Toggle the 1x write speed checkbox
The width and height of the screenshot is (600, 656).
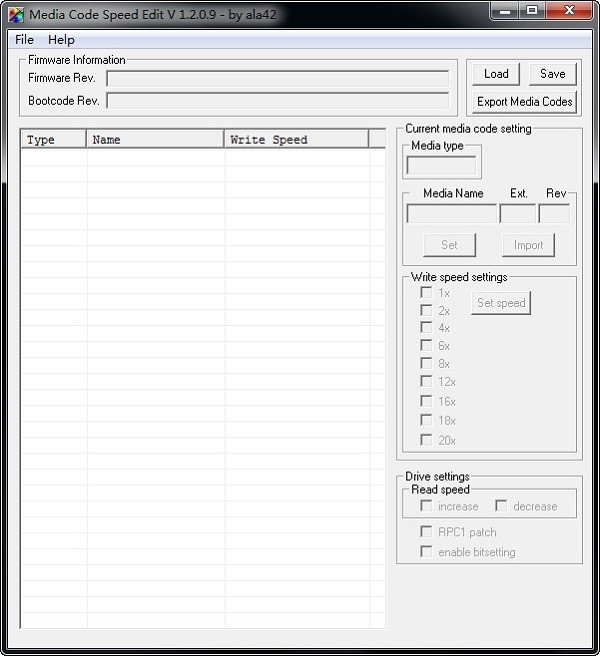426,292
